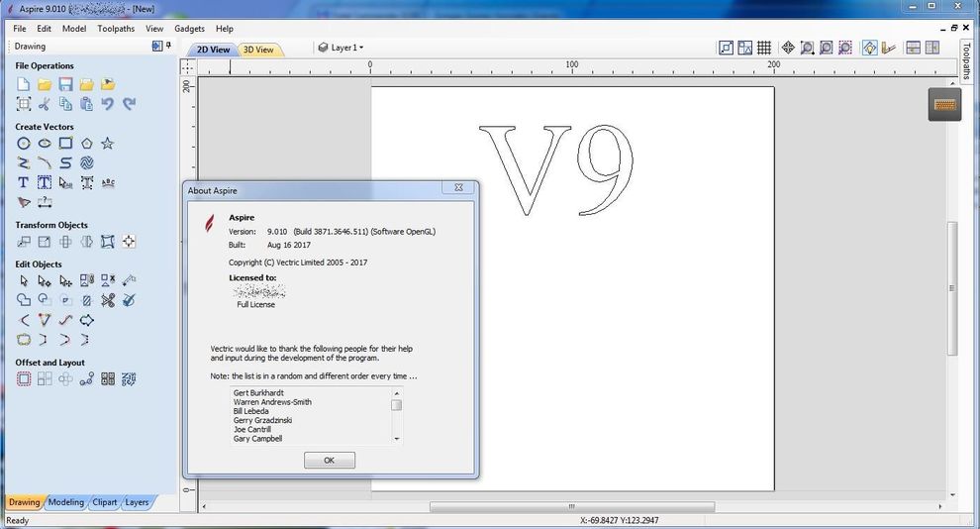Open the Toolpaths menu
This screenshot has height=529, width=980.
tap(116, 28)
